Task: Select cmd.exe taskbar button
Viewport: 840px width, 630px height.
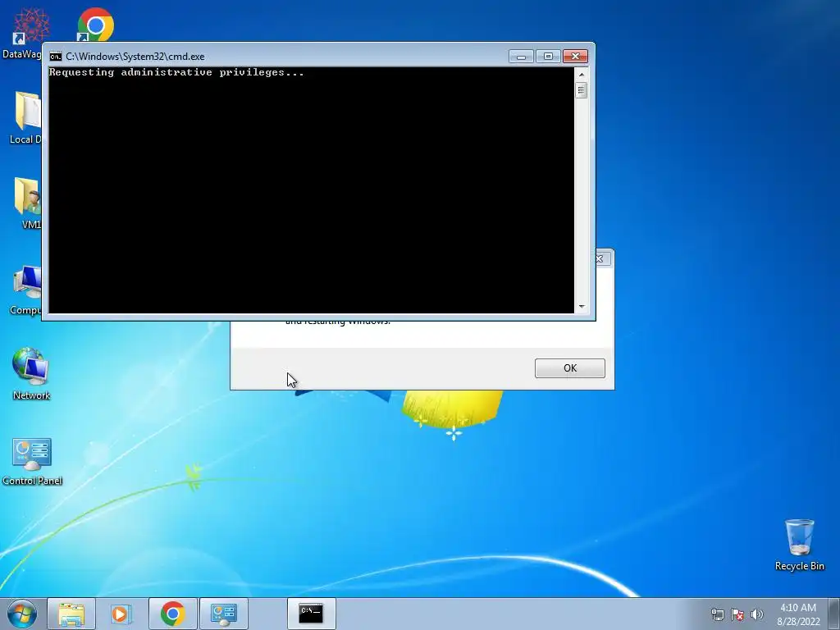Action: [311, 614]
